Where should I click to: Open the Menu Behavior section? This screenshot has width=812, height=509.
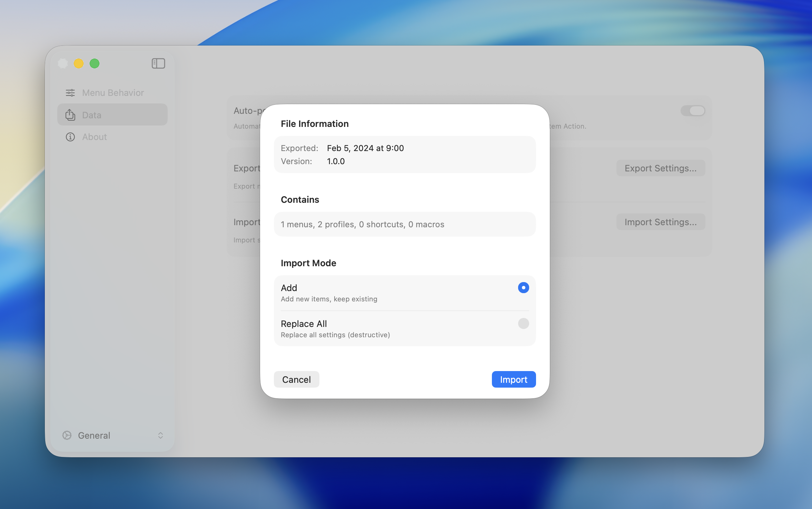[x=113, y=92]
